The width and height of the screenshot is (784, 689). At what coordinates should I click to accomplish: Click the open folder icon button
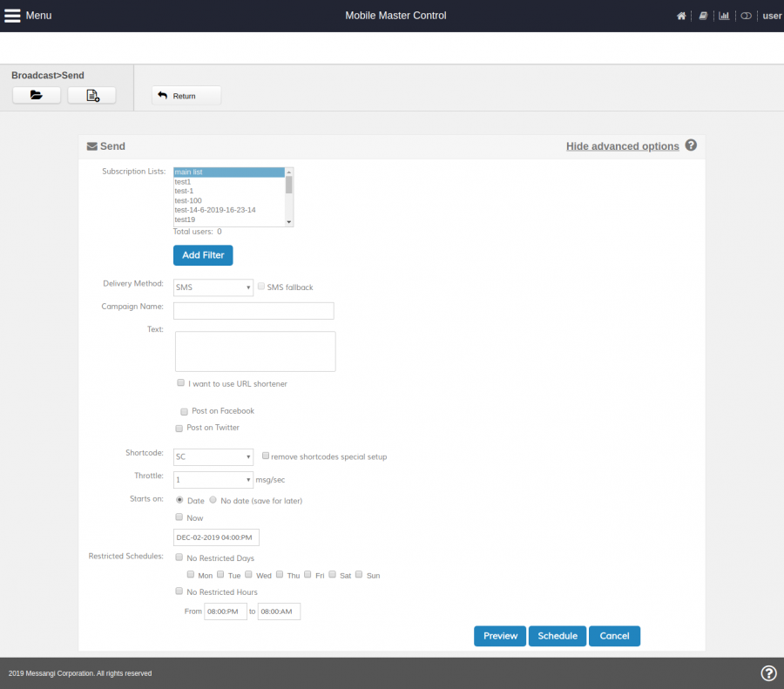click(x=37, y=96)
